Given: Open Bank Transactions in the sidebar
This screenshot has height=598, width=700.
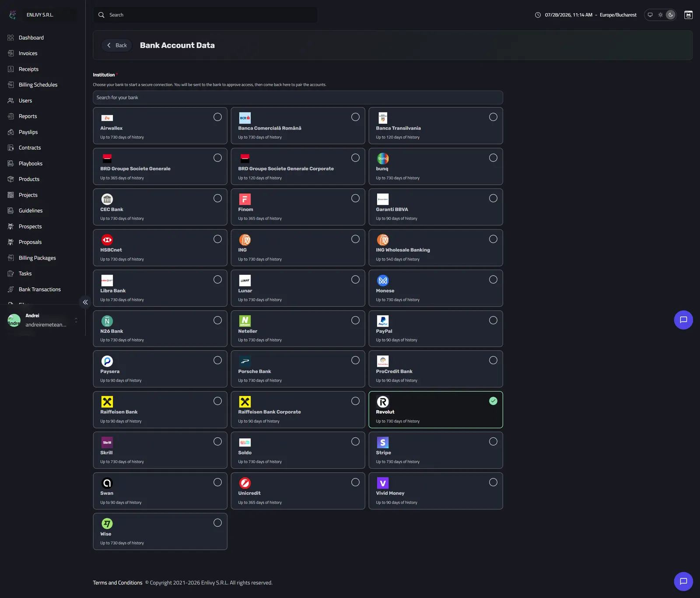Looking at the screenshot, I should pos(40,289).
